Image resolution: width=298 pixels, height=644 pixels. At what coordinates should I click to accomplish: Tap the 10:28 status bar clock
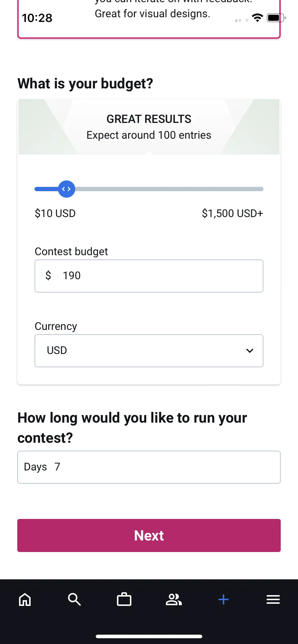coord(37,18)
